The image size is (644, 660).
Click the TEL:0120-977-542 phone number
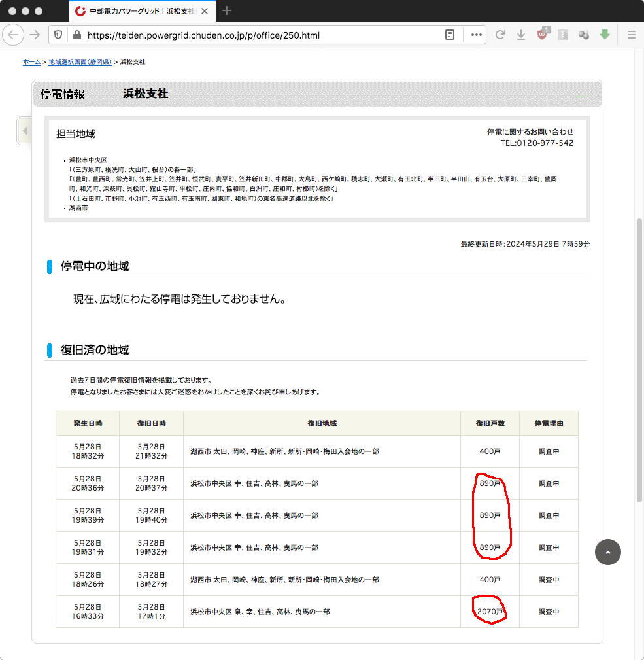click(537, 143)
